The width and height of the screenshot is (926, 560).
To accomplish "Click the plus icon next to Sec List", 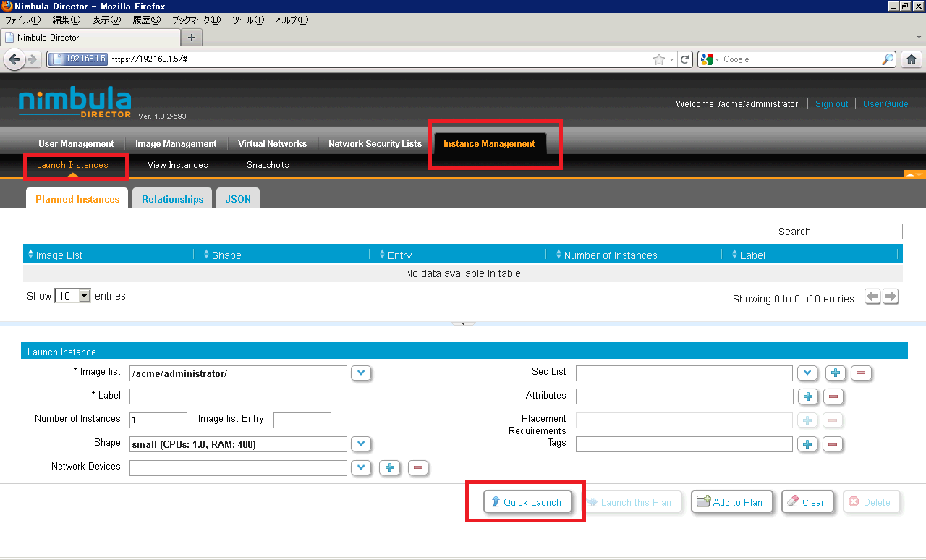I will 836,373.
